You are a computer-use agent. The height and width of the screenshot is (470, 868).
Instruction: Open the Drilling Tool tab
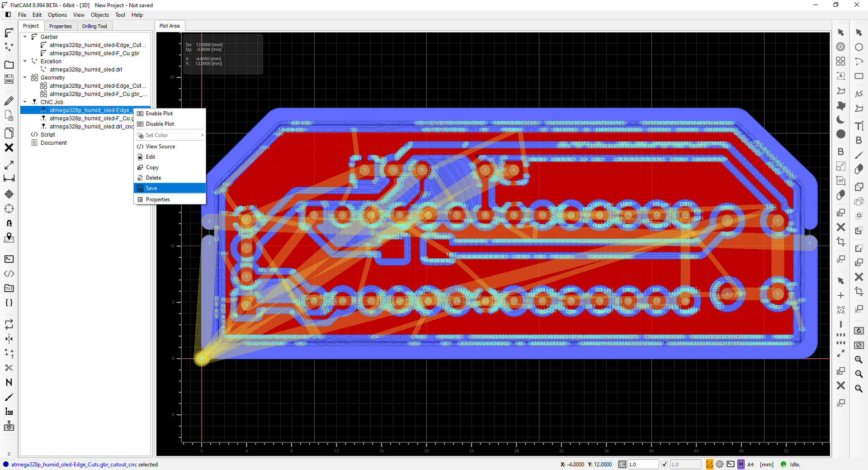point(94,26)
